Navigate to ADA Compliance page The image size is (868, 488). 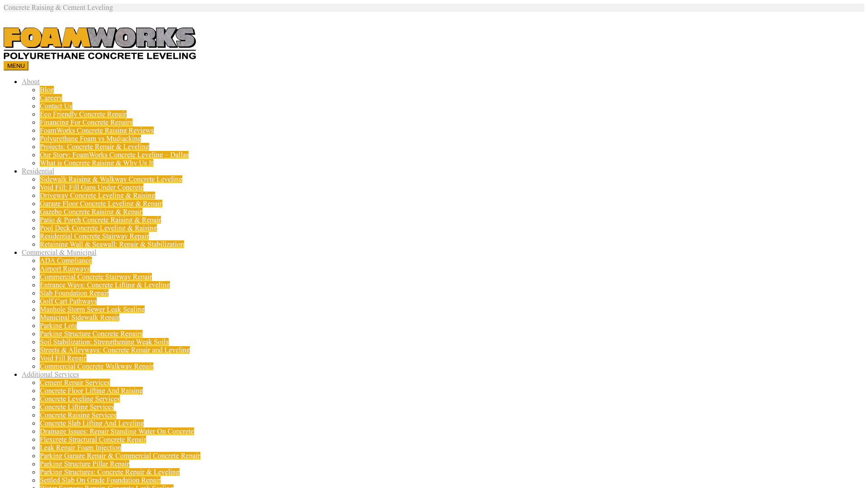(x=66, y=261)
